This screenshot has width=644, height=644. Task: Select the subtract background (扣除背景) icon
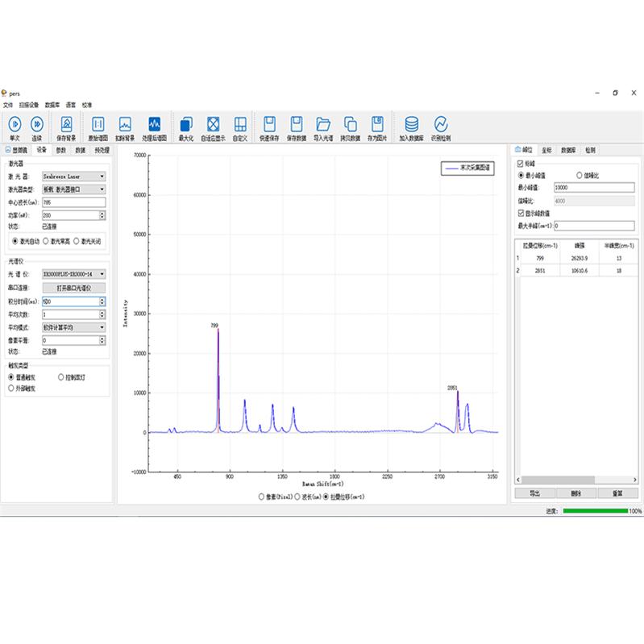tap(125, 124)
